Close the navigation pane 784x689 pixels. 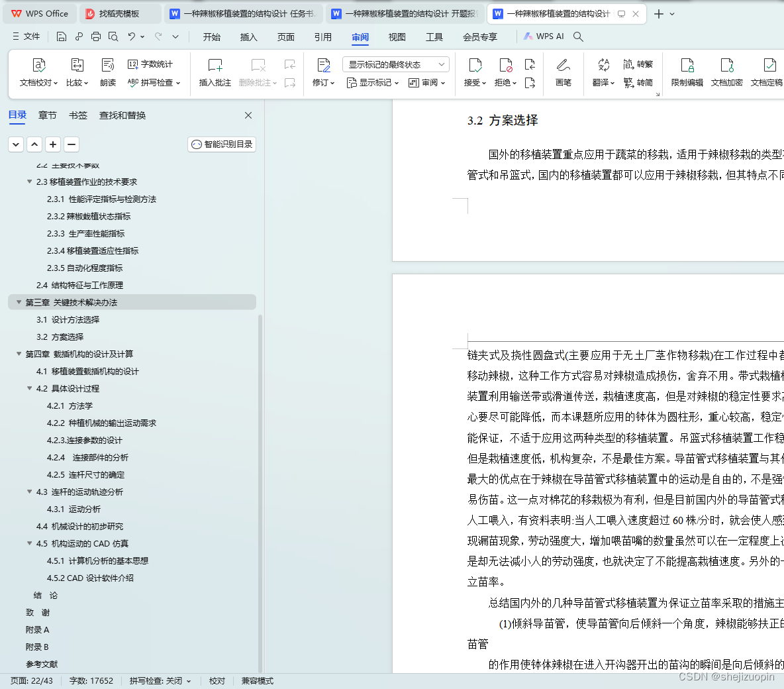248,115
